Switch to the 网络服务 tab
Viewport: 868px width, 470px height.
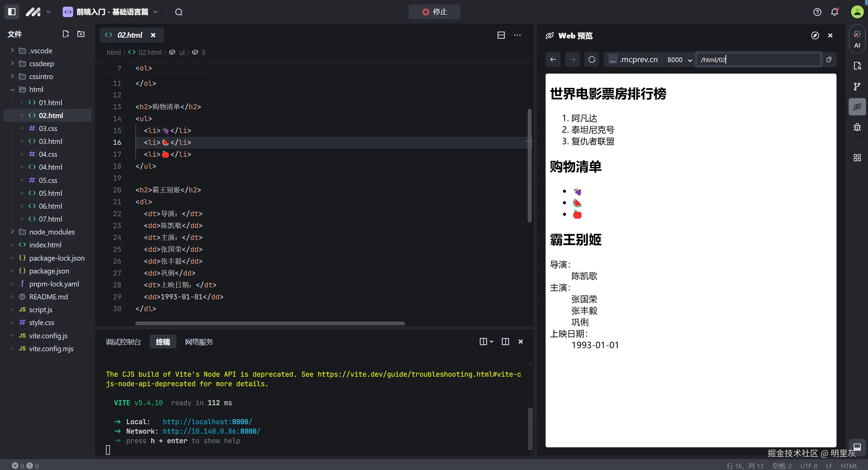199,342
